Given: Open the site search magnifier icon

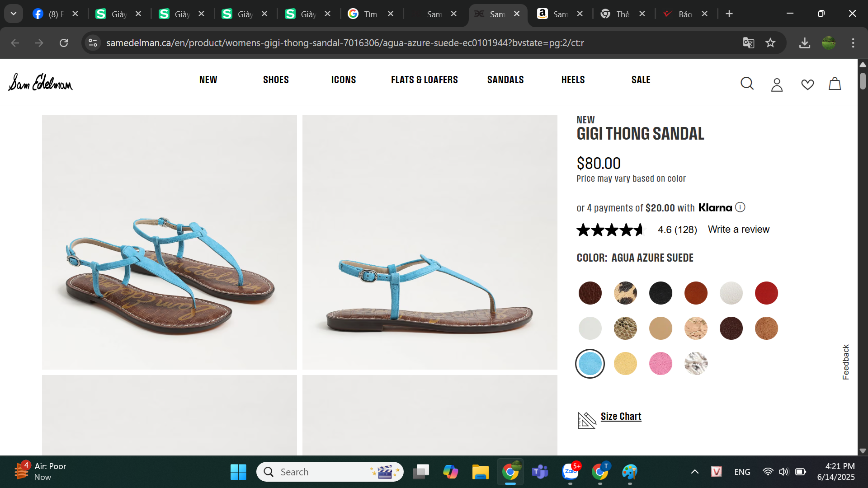Looking at the screenshot, I should pyautogui.click(x=747, y=84).
